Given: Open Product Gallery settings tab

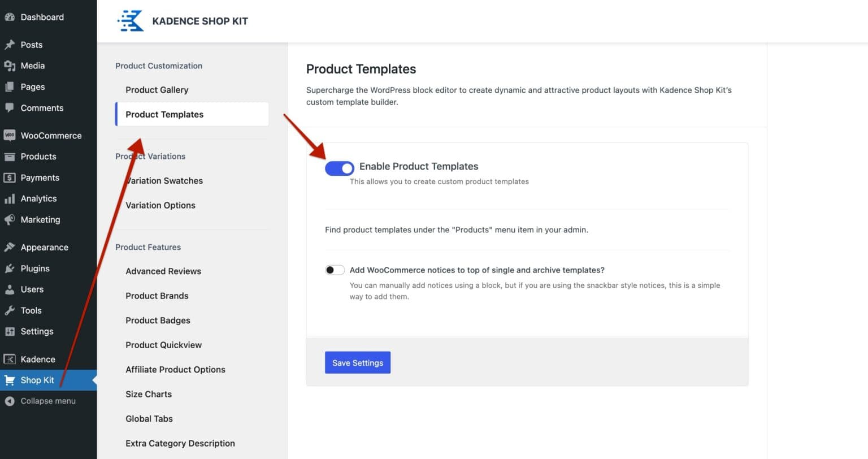Looking at the screenshot, I should (157, 90).
